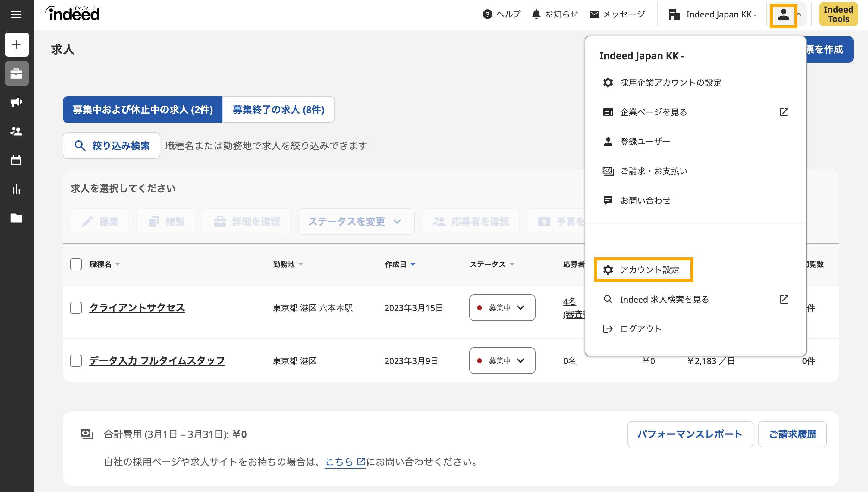Sort by 作成日 column
The height and width of the screenshot is (492, 868).
pyautogui.click(x=400, y=264)
